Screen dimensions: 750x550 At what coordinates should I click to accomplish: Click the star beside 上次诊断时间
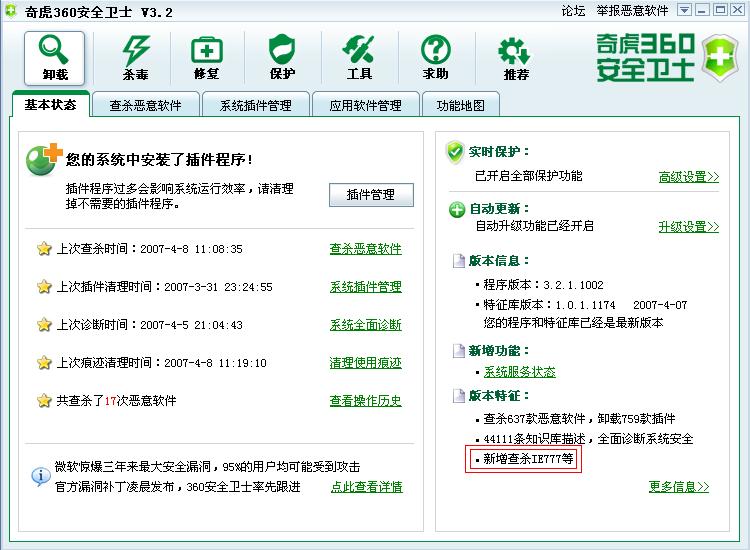tap(44, 325)
